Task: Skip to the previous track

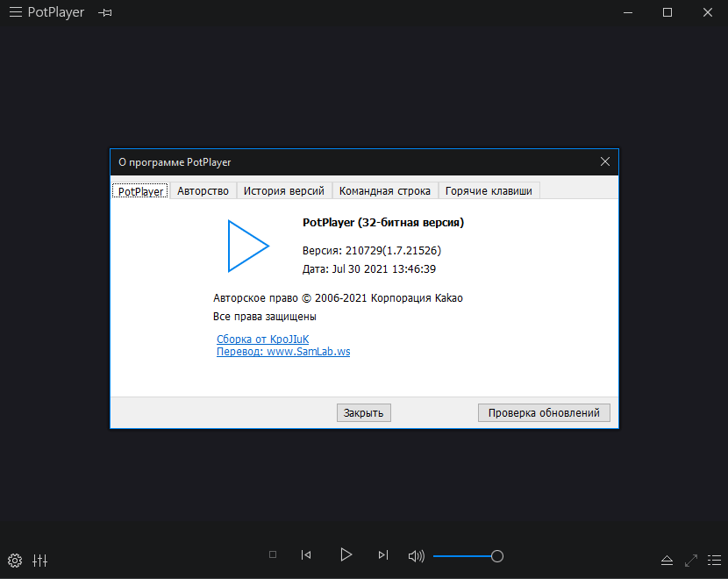Action: [306, 554]
